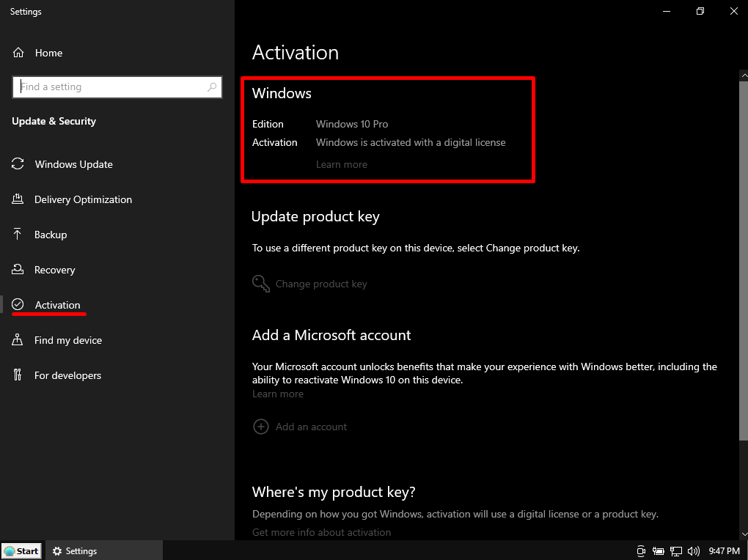Focus the Find a setting search box
748x560 pixels.
pos(117,86)
